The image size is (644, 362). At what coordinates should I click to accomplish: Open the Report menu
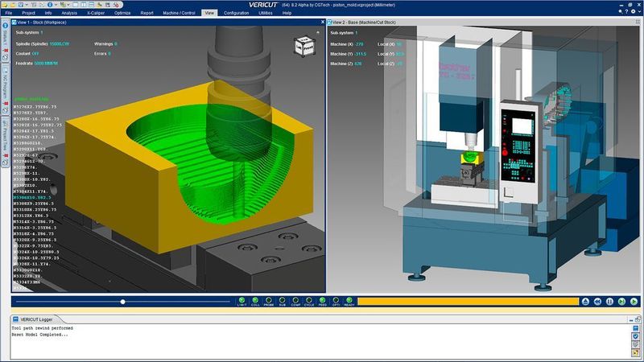[x=147, y=13]
